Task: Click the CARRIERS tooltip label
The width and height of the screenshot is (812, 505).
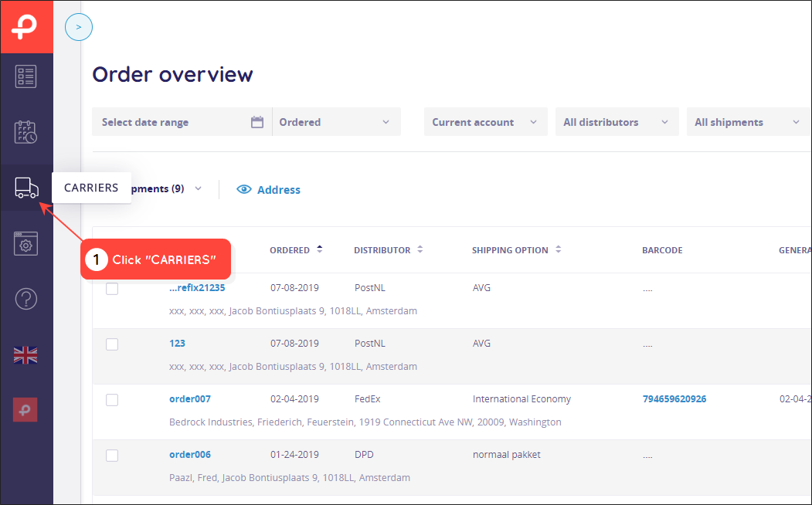Action: pyautogui.click(x=91, y=188)
